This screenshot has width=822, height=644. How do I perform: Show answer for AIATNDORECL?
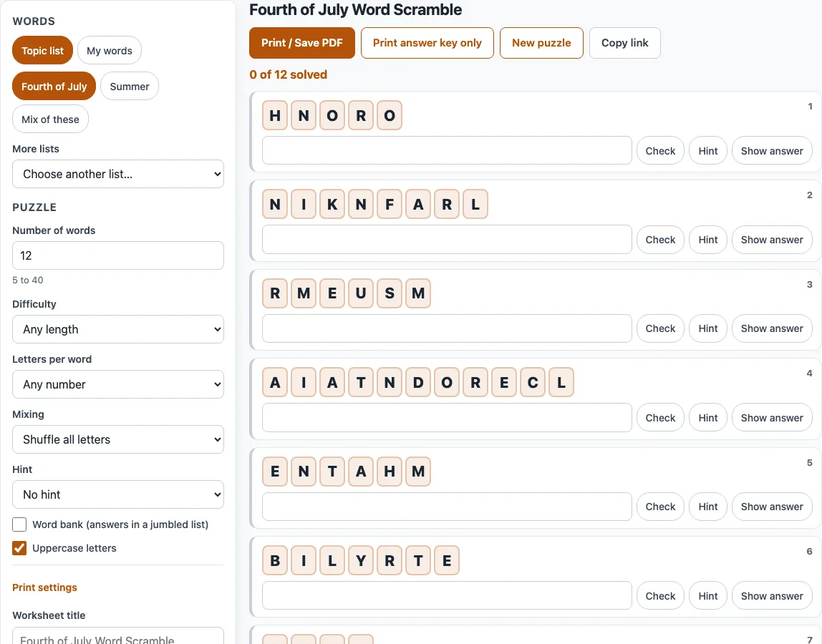click(772, 418)
